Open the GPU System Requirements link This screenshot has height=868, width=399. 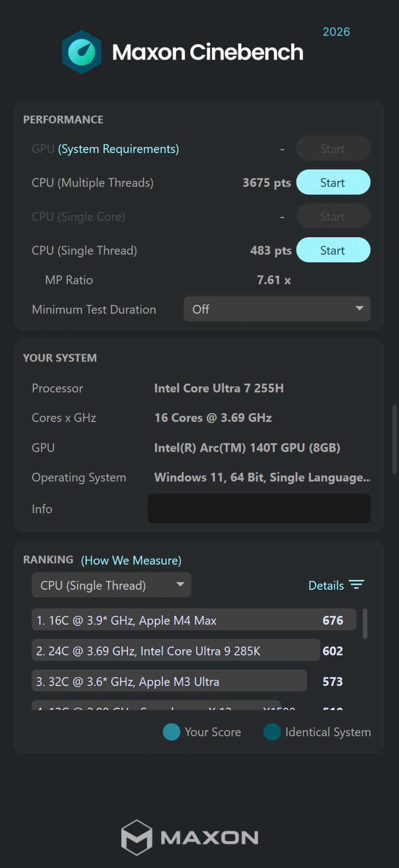[x=119, y=149]
